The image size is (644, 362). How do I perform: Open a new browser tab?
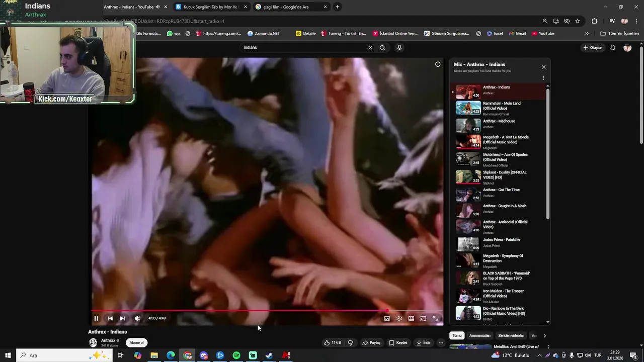pos(337,7)
